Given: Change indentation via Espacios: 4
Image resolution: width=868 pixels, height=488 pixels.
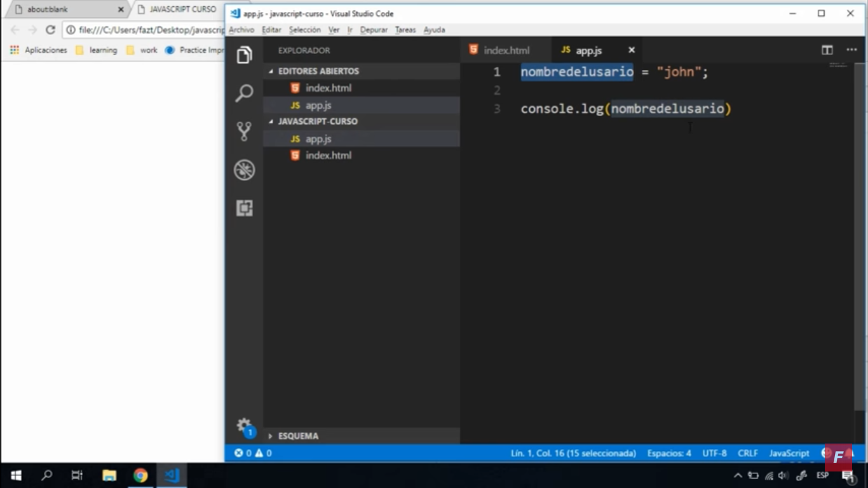Looking at the screenshot, I should point(669,453).
